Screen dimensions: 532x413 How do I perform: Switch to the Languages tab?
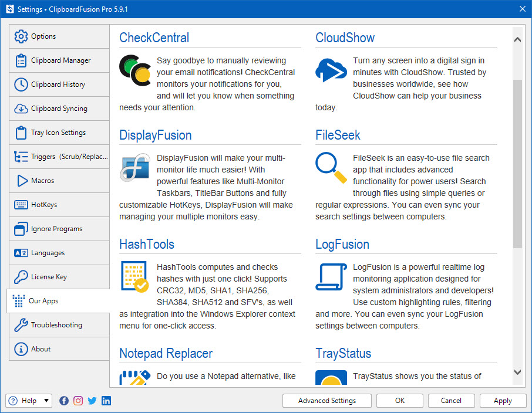59,253
